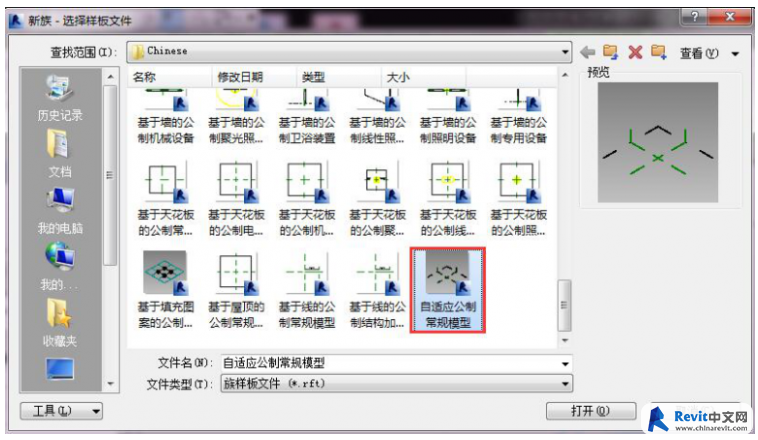Viewport: 758px width, 440px height.
Task: Select 基于墙的公制机械设备 template file
Action: [x=165, y=117]
